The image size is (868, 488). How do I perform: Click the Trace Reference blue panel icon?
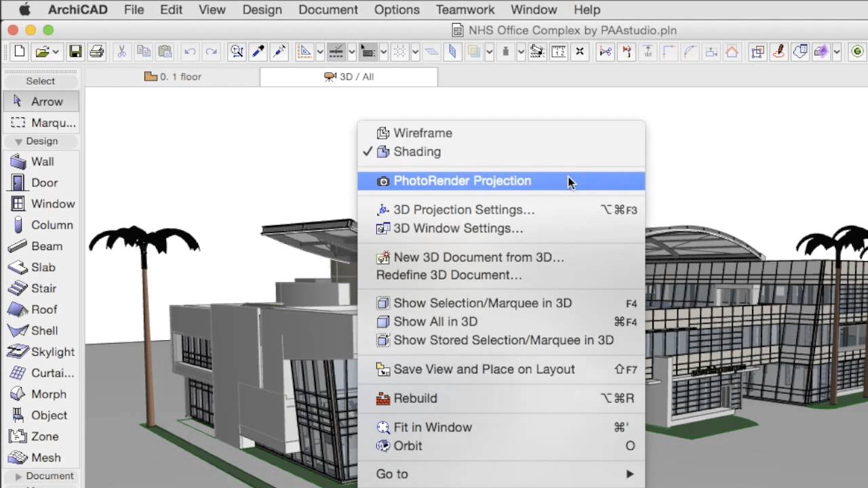452,52
